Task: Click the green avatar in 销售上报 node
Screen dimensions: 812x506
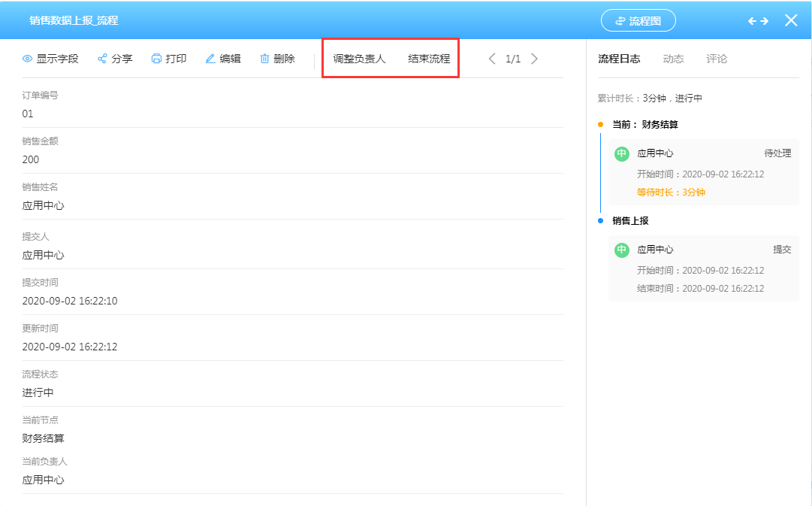Action: (621, 250)
